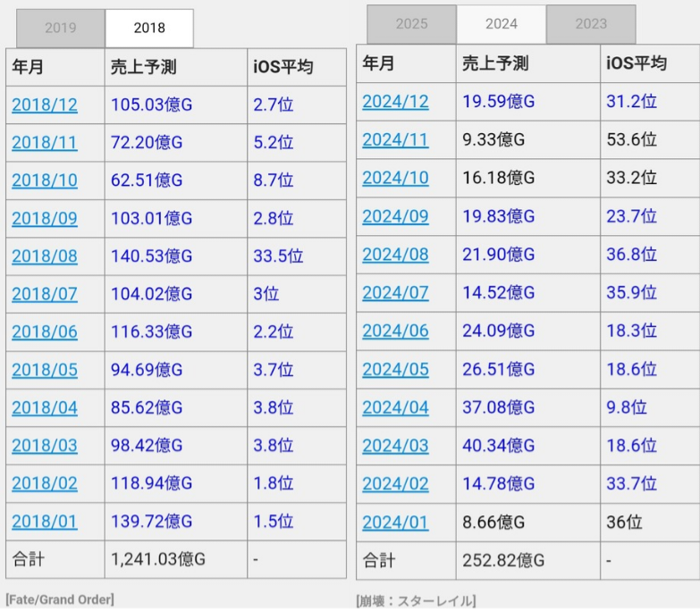Follow the 2024/09 link
Image resolution: width=700 pixels, height=611 pixels.
[395, 216]
